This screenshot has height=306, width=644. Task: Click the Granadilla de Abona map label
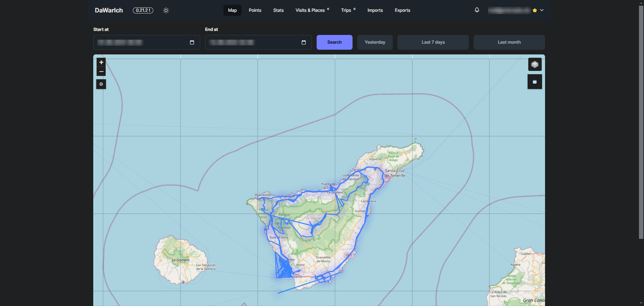[x=323, y=259]
